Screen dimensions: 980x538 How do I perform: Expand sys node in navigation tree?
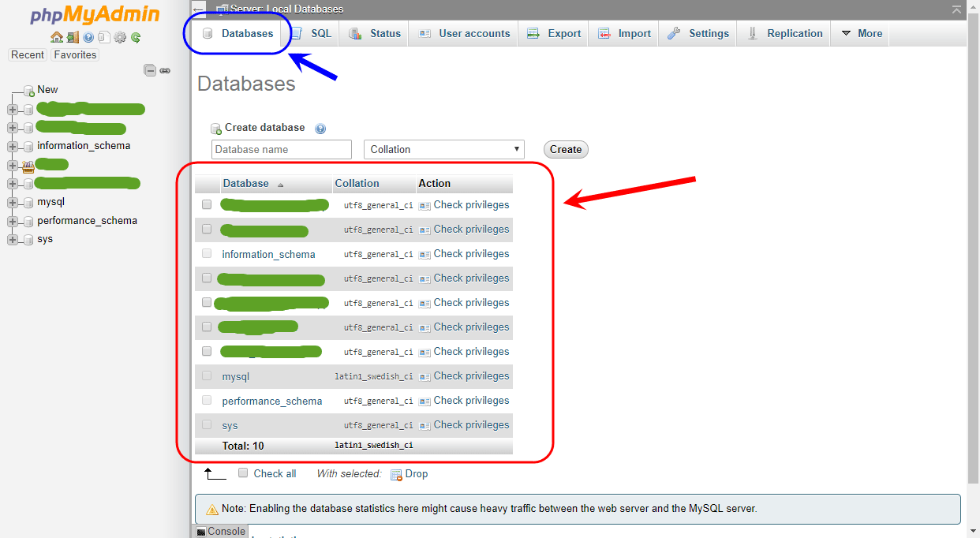point(13,239)
